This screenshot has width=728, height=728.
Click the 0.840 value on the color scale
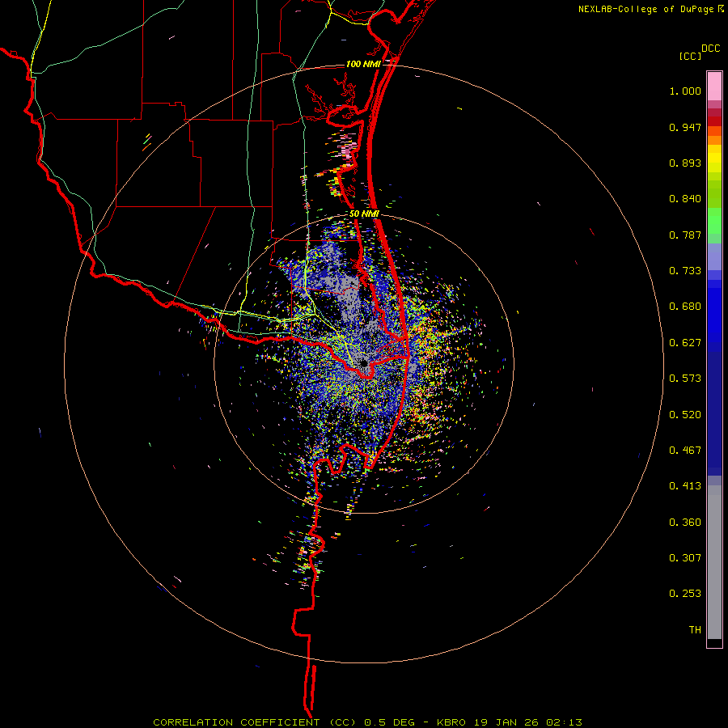[685, 199]
